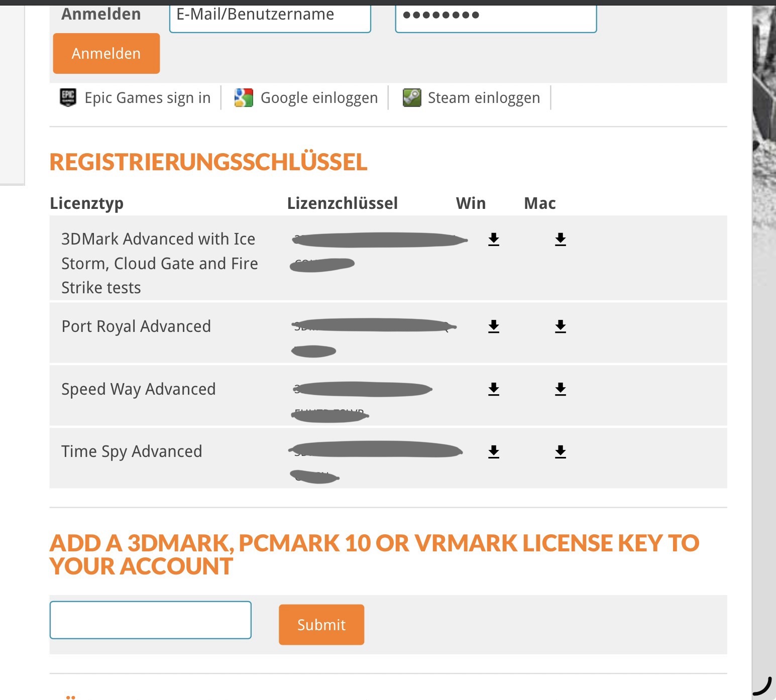Focus the license key input field
This screenshot has width=776, height=700.
click(x=151, y=620)
